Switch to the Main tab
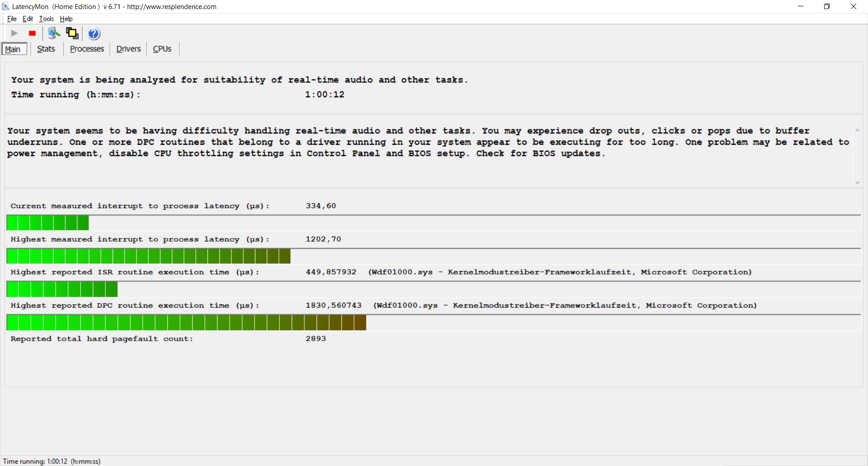This screenshot has width=868, height=466. pos(14,49)
